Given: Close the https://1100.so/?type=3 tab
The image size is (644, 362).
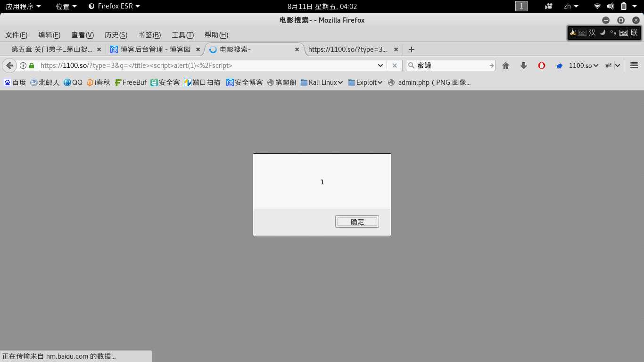Looking at the screenshot, I should click(396, 49).
